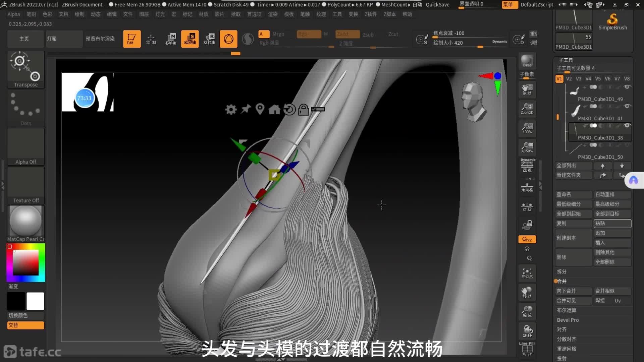Image resolution: width=644 pixels, height=362 pixels.
Task: Expand the 布尔运算 section
Action: pos(567,310)
